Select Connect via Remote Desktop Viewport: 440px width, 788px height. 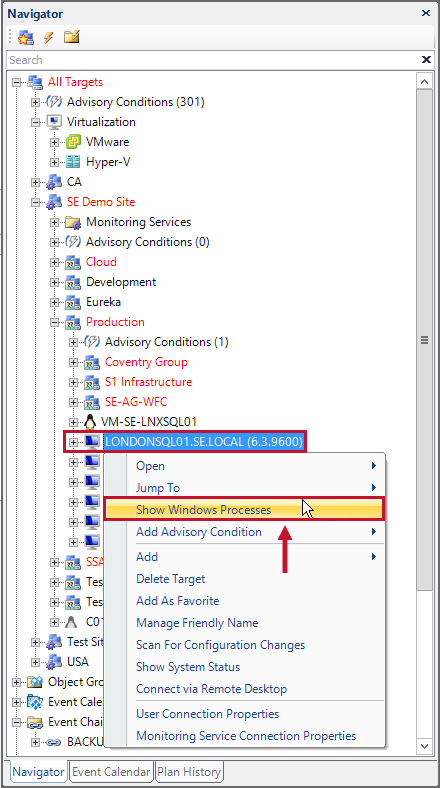[x=211, y=689]
